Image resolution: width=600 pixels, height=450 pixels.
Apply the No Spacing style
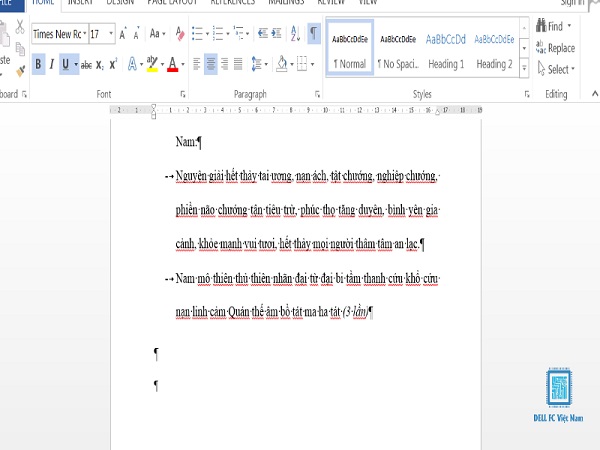tap(398, 48)
